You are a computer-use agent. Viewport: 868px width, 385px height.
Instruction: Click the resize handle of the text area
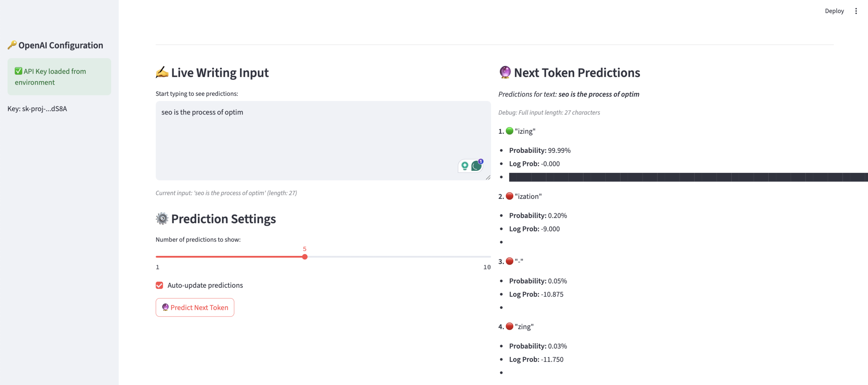pyautogui.click(x=488, y=178)
